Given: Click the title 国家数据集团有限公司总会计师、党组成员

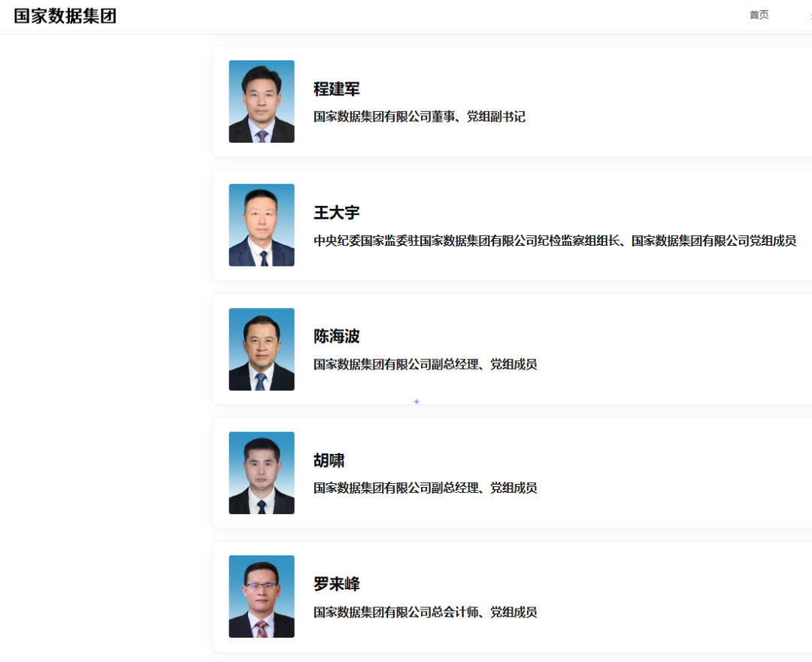Looking at the screenshot, I should pos(425,612).
